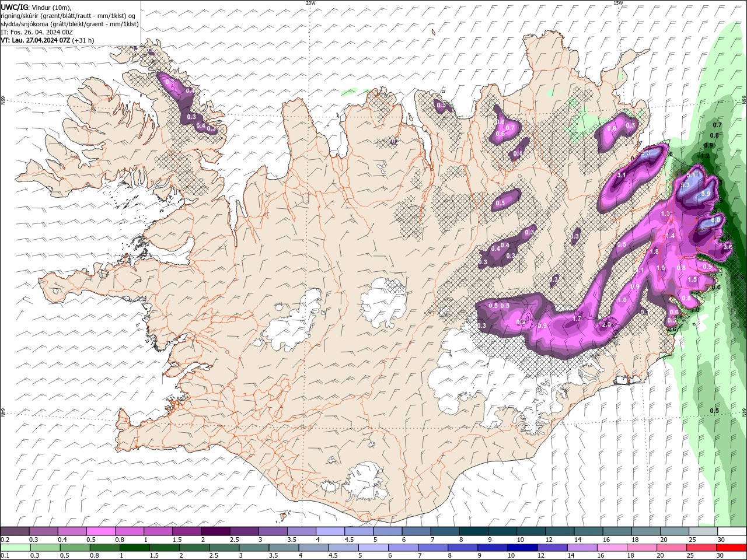Select the bottom-row legend swatch labeled 25
The width and height of the screenshot is (747, 560).
click(x=701, y=548)
